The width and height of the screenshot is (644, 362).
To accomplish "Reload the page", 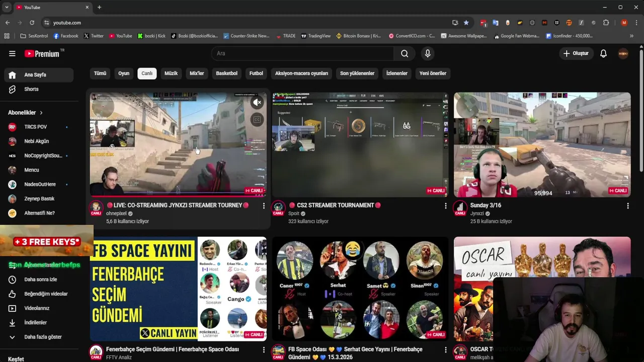I will tap(32, 23).
